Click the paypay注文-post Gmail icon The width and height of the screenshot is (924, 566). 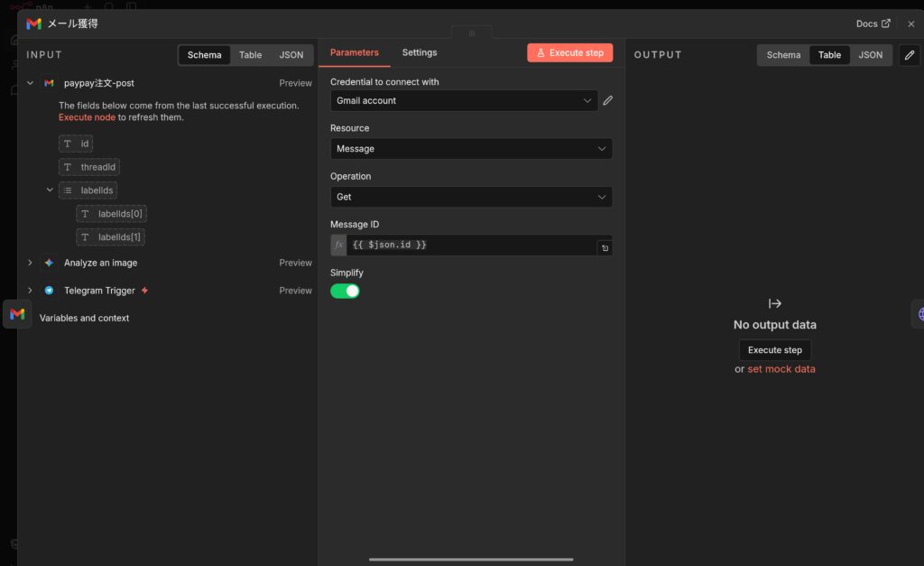(x=49, y=83)
